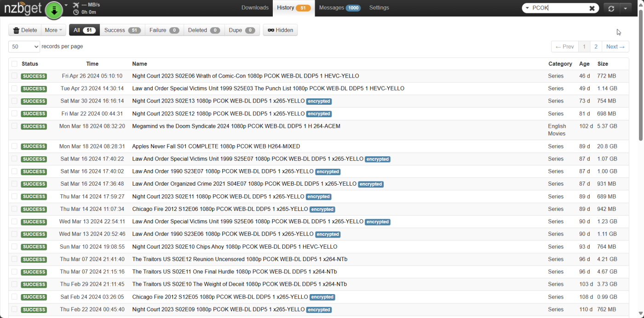Image resolution: width=644 pixels, height=318 pixels.
Task: Go to page 2
Action: coord(596,47)
